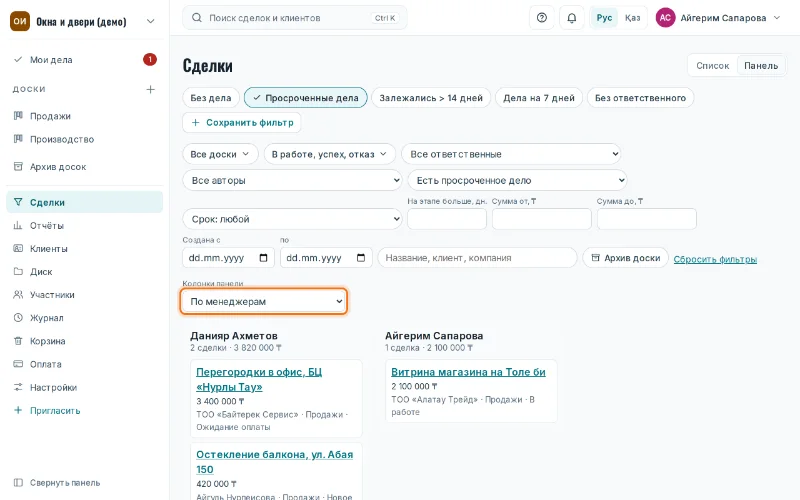This screenshot has height=500, width=800.
Task: Click the Сумма от field
Action: pyautogui.click(x=542, y=219)
